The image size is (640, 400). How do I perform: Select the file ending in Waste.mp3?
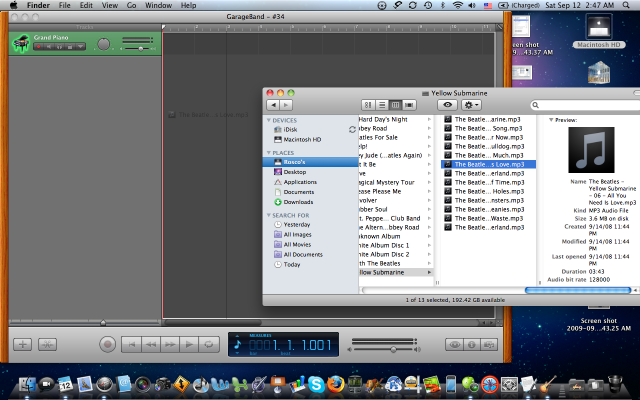488,218
